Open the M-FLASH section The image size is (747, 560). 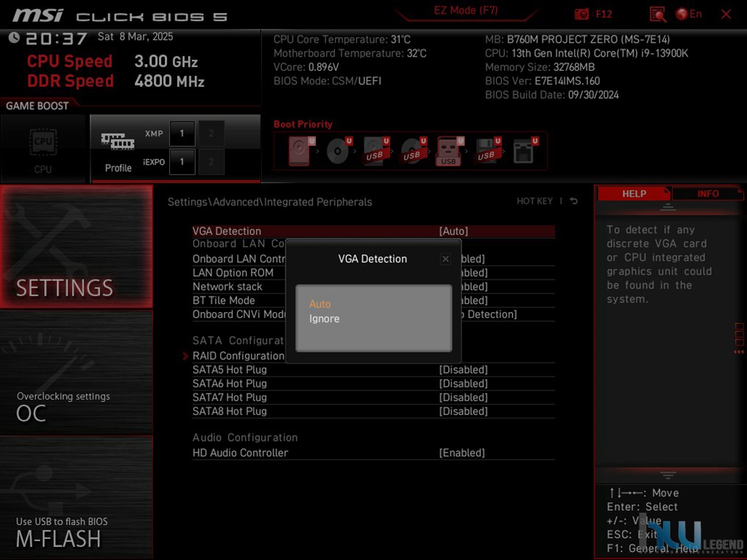click(77, 497)
